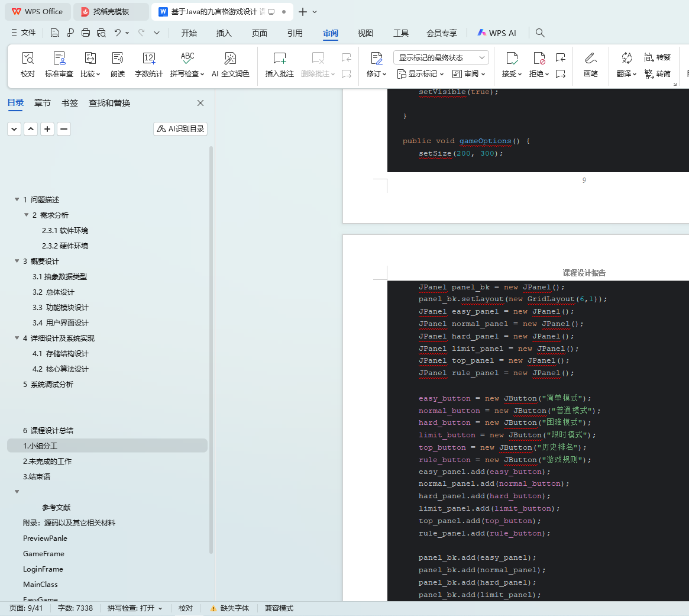Open the 文件 menu

click(24, 33)
